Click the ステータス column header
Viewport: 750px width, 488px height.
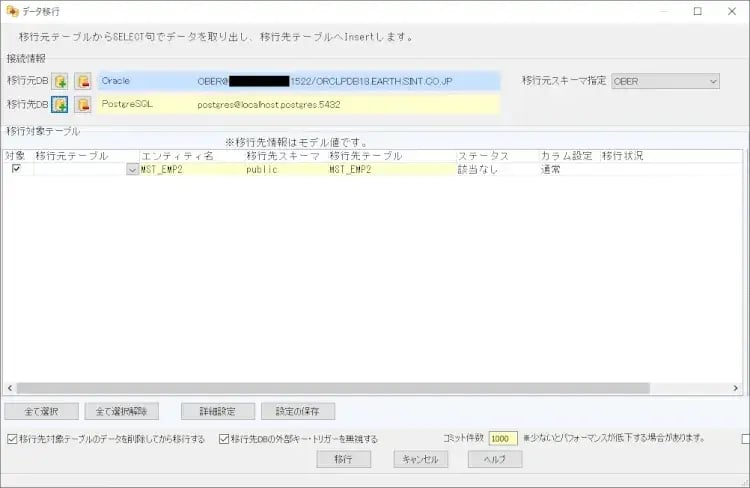pyautogui.click(x=495, y=156)
